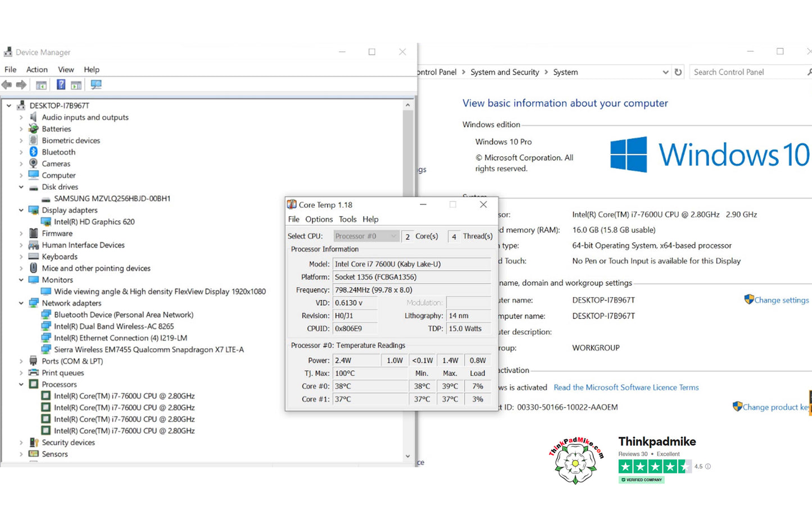812x510 pixels.
Task: Click the Core Temp title bar app icon
Action: pyautogui.click(x=292, y=204)
